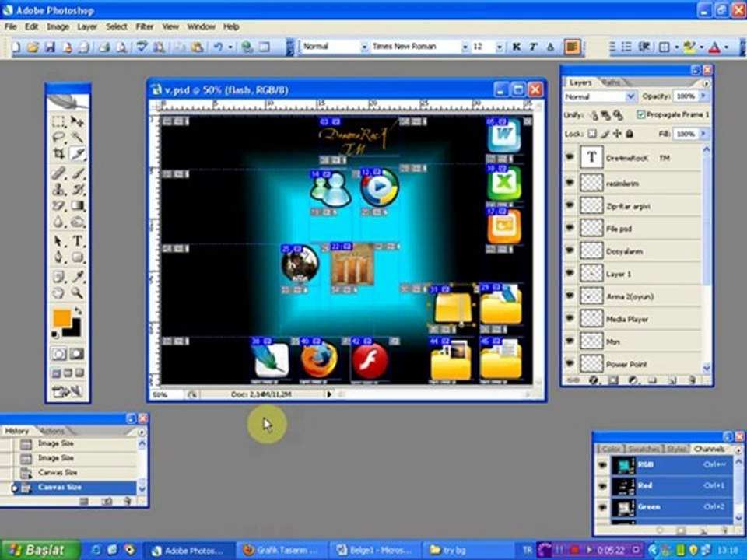Hide the Layer 1 layer

click(570, 273)
